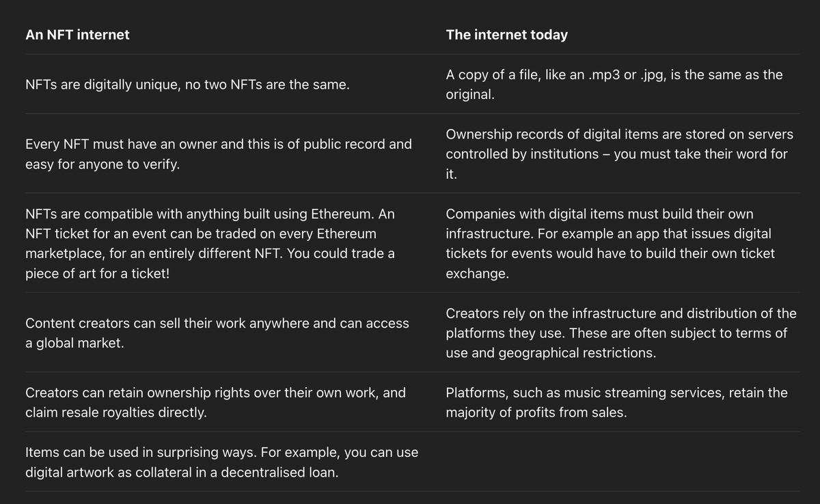The image size is (820, 504).
Task: Click "The internet today" column header
Action: tap(506, 35)
